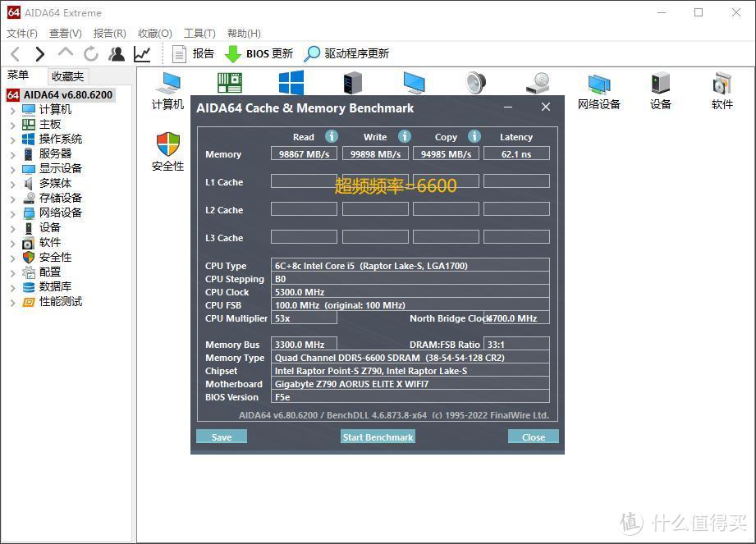Refresh using the circular arrow toolbar icon

[x=90, y=54]
